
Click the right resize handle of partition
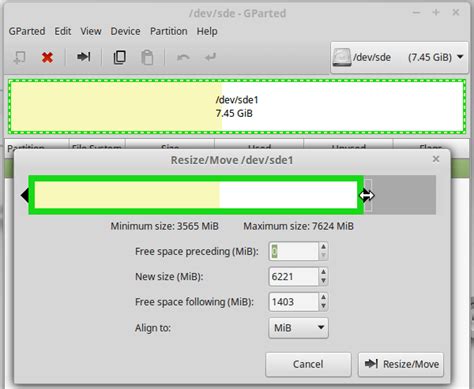(367, 195)
